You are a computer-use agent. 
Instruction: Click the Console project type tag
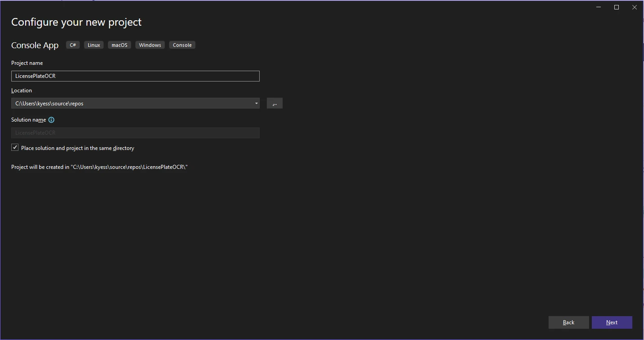click(182, 45)
